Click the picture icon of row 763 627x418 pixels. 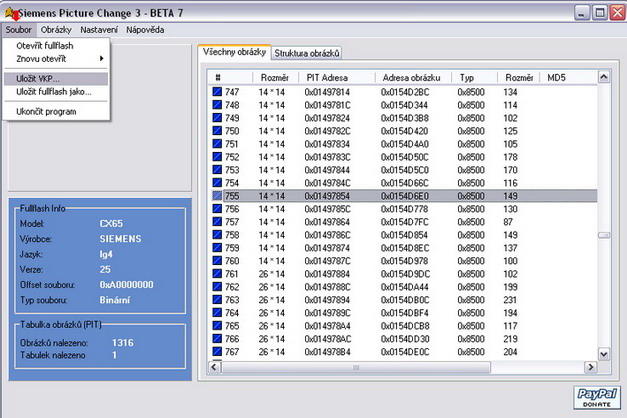217,300
